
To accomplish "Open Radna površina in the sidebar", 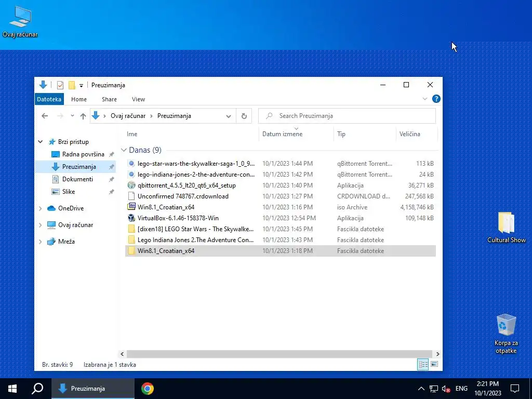I will pos(83,154).
